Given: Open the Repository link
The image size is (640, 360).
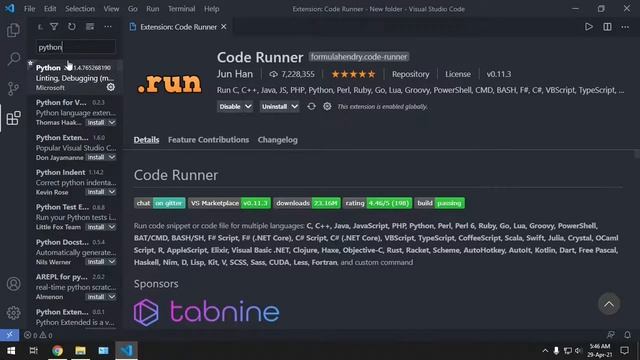Looking at the screenshot, I should tap(411, 74).
